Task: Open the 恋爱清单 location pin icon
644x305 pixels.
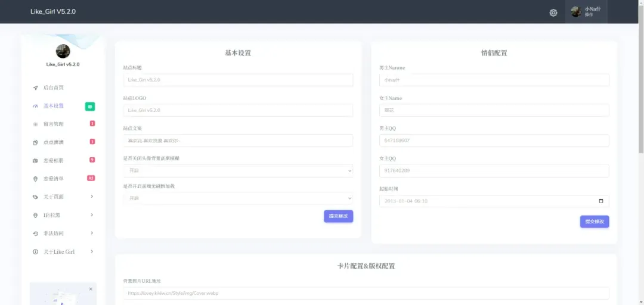Action: pyautogui.click(x=35, y=179)
